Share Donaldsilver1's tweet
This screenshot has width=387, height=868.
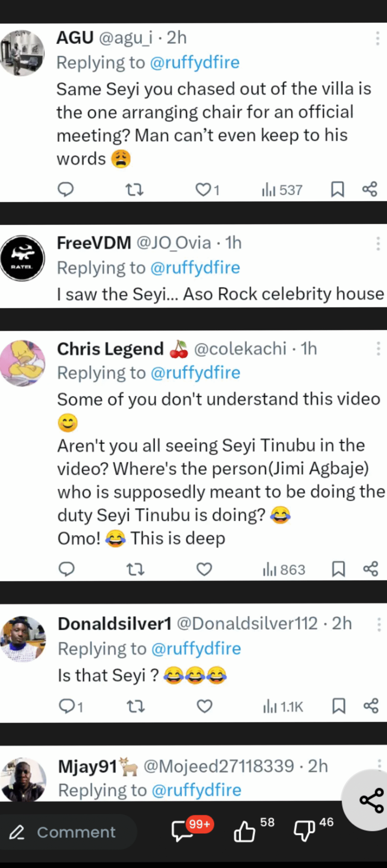click(371, 706)
